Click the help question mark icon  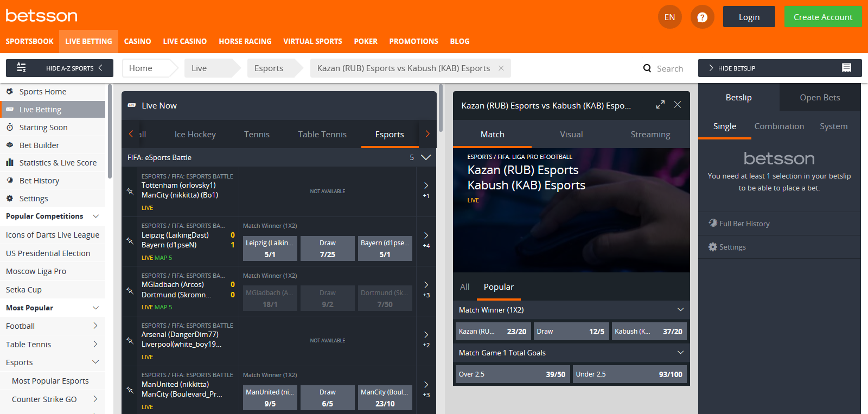(x=702, y=17)
